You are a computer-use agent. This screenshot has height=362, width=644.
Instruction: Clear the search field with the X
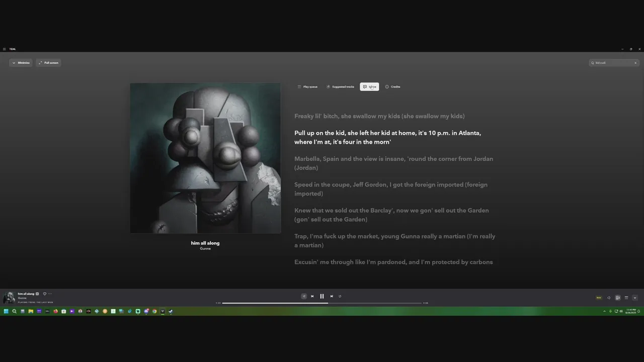point(635,63)
